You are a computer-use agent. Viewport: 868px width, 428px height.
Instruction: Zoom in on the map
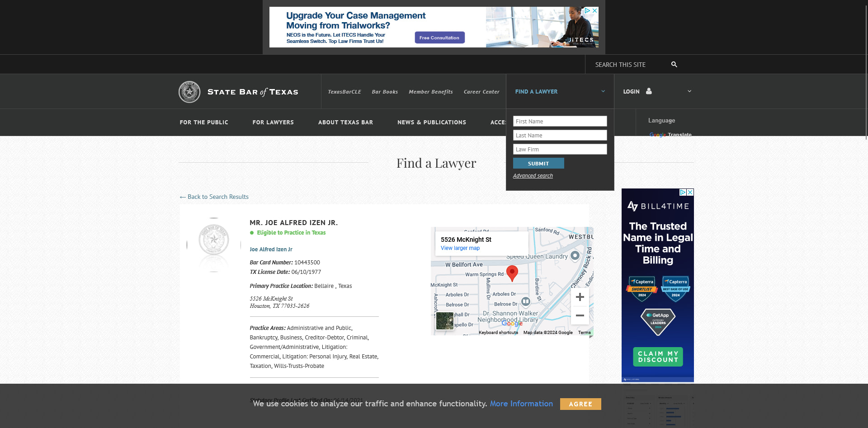click(x=580, y=297)
